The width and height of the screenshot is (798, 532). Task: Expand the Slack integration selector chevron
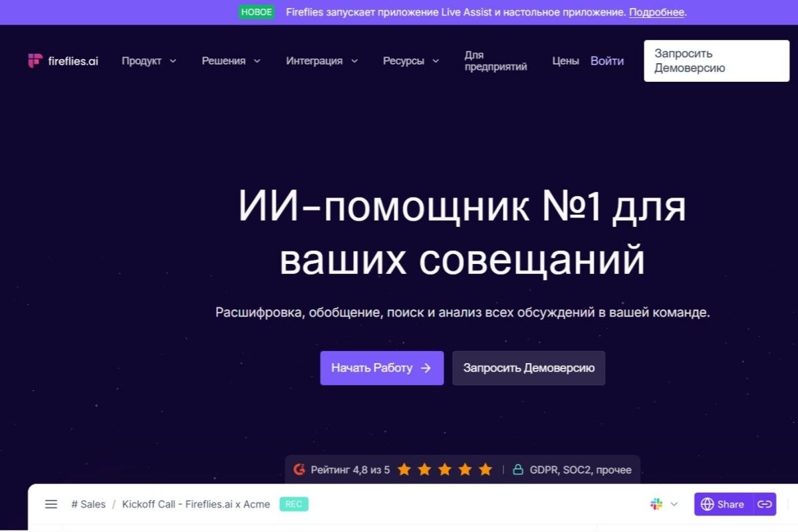pyautogui.click(x=673, y=504)
